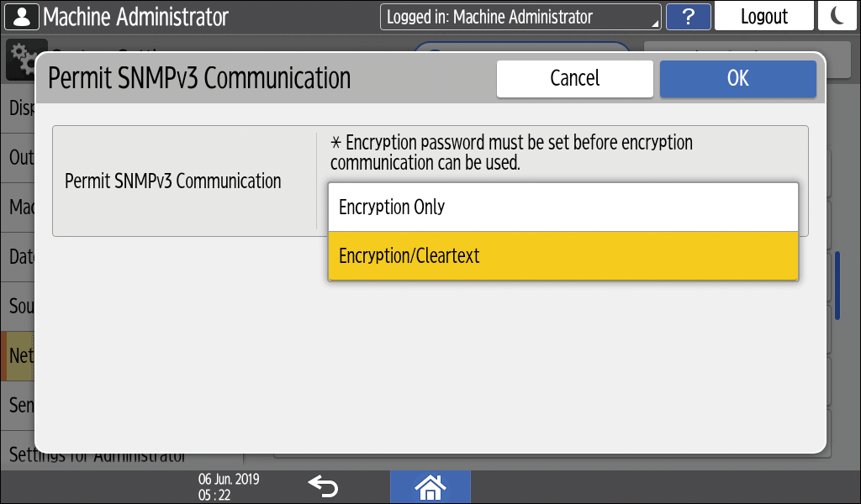Click the user profile icon
The width and height of the screenshot is (861, 504).
(22, 16)
